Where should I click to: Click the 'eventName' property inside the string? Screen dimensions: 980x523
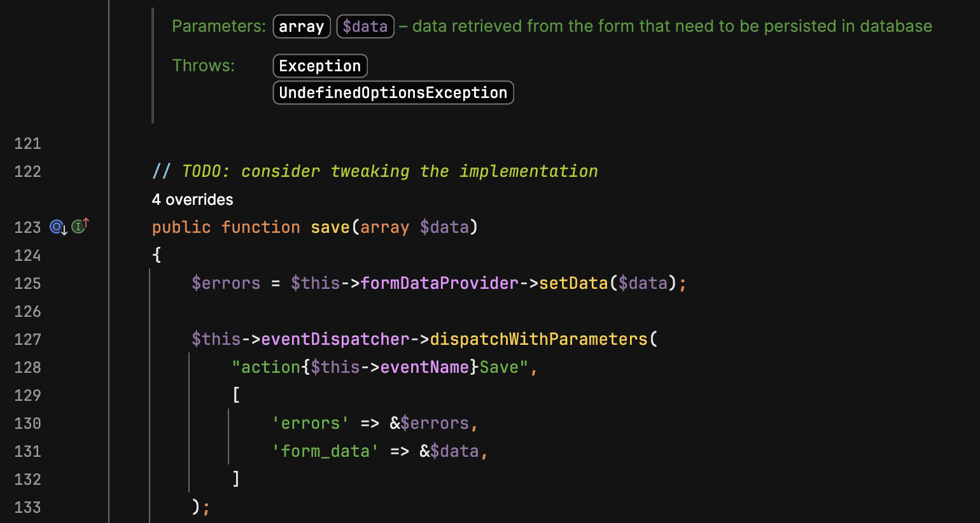point(424,368)
